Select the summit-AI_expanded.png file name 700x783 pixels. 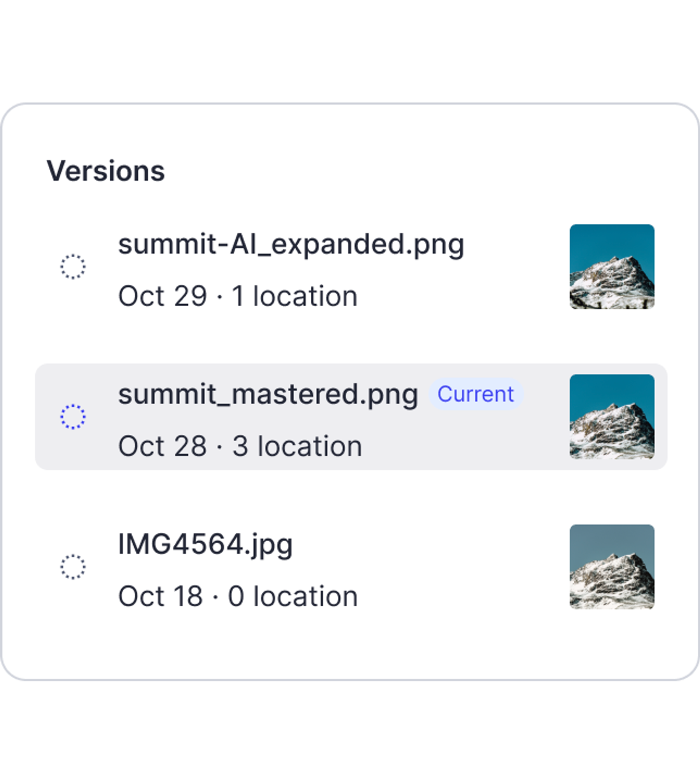(x=291, y=245)
